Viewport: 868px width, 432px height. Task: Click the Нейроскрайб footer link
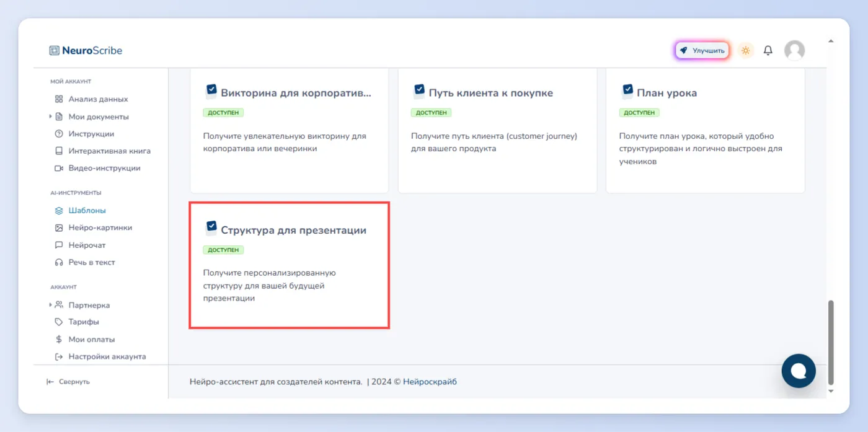430,382
